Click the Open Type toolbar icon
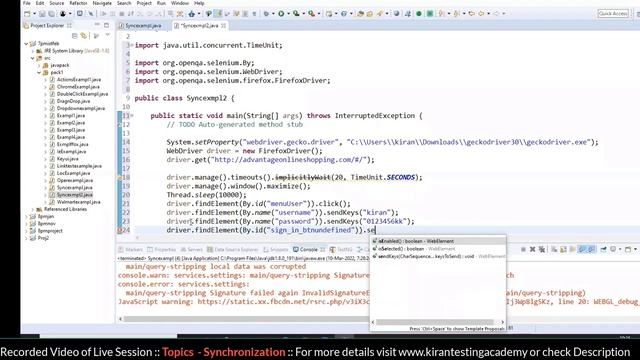This screenshot has height=360, width=640. [360, 14]
